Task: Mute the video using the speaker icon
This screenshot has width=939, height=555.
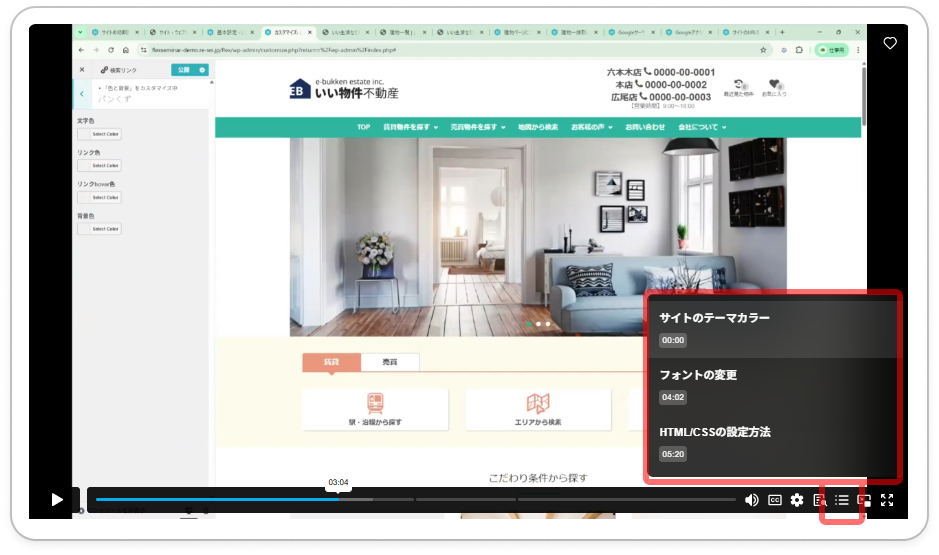Action: click(752, 500)
